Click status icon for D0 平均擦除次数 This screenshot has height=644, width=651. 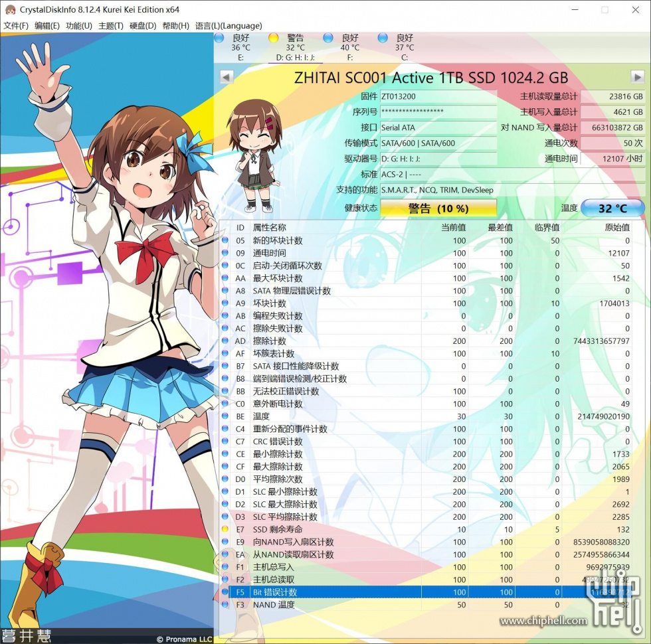click(225, 478)
